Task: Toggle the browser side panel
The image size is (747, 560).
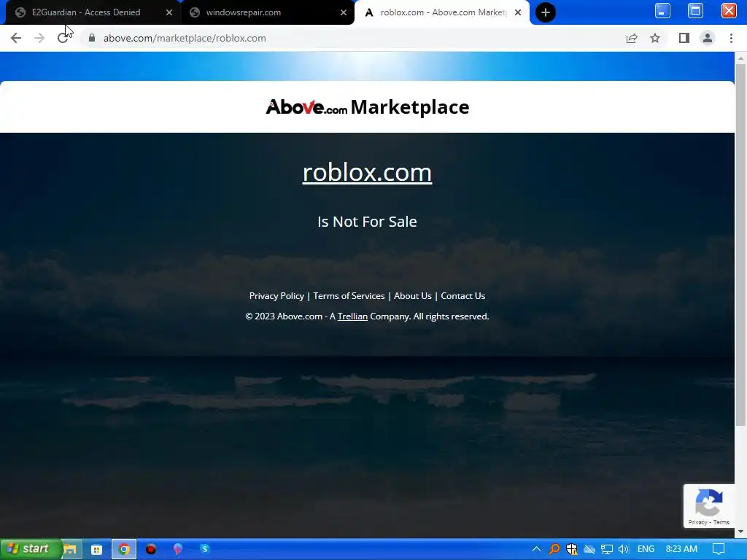Action: coord(684,38)
